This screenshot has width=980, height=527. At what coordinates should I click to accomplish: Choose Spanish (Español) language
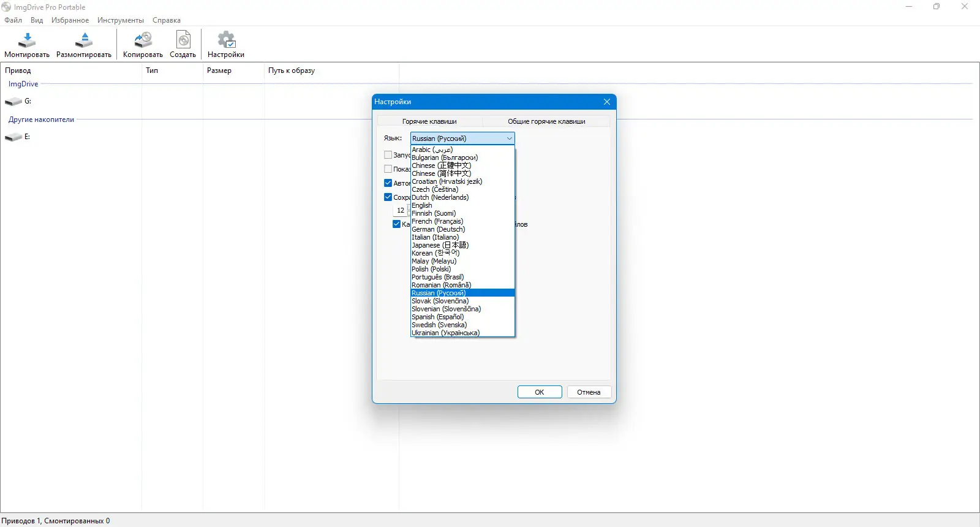pyautogui.click(x=462, y=317)
